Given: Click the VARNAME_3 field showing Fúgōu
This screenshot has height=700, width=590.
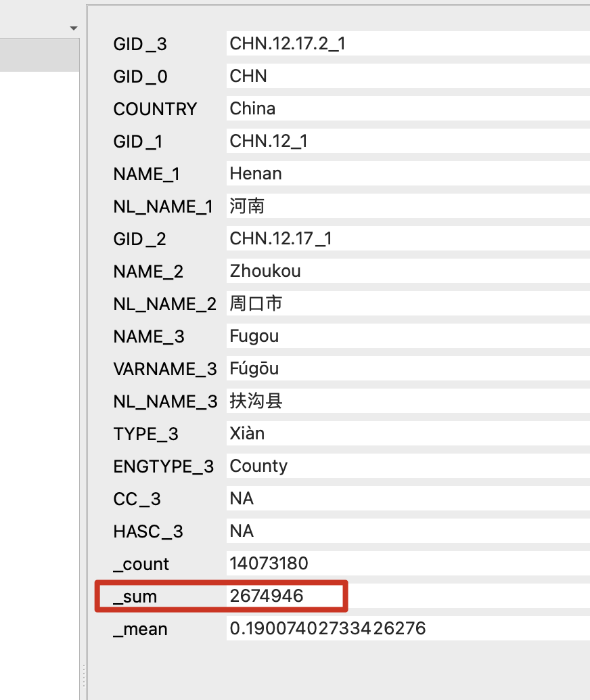Looking at the screenshot, I should [x=406, y=369].
